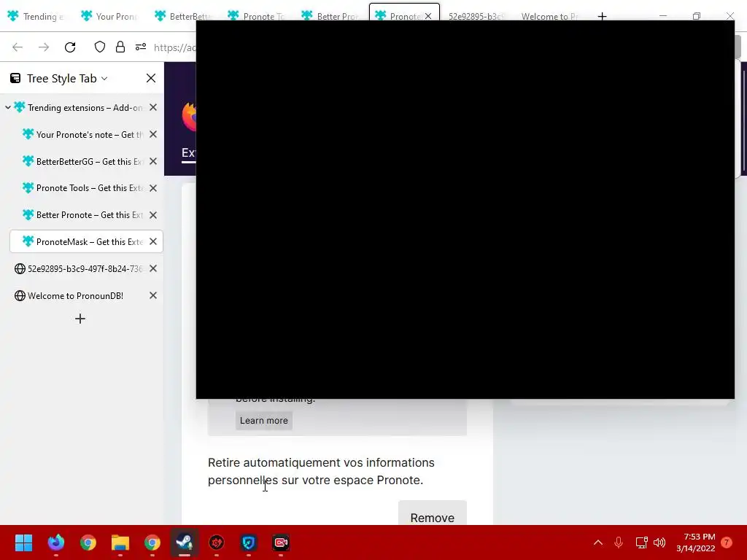The image size is (747, 560).
Task: Close the Better Pronote sidebar tab
Action: (x=153, y=215)
